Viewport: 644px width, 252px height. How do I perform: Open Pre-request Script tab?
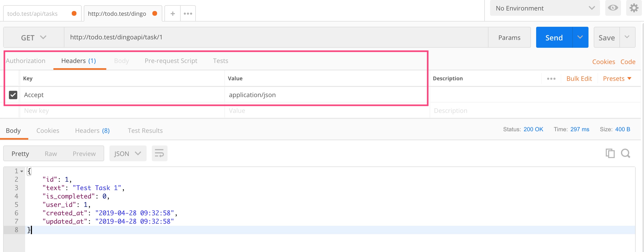171,61
